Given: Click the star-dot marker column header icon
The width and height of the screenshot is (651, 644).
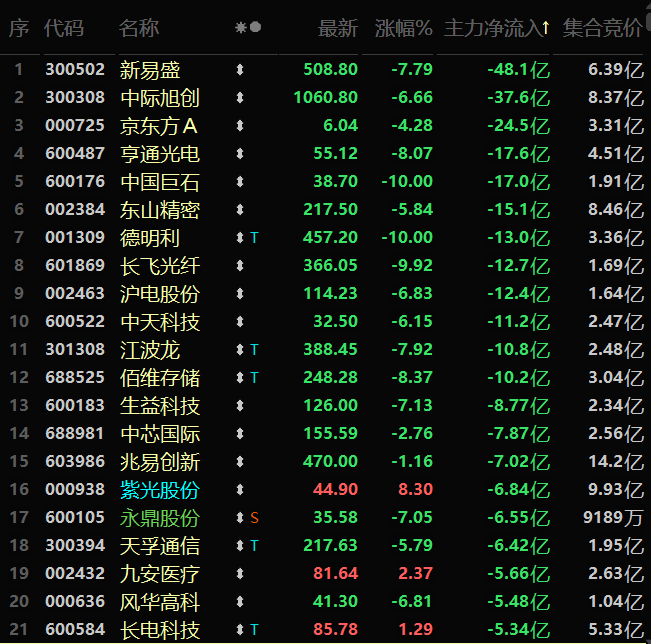Looking at the screenshot, I should pyautogui.click(x=248, y=27).
